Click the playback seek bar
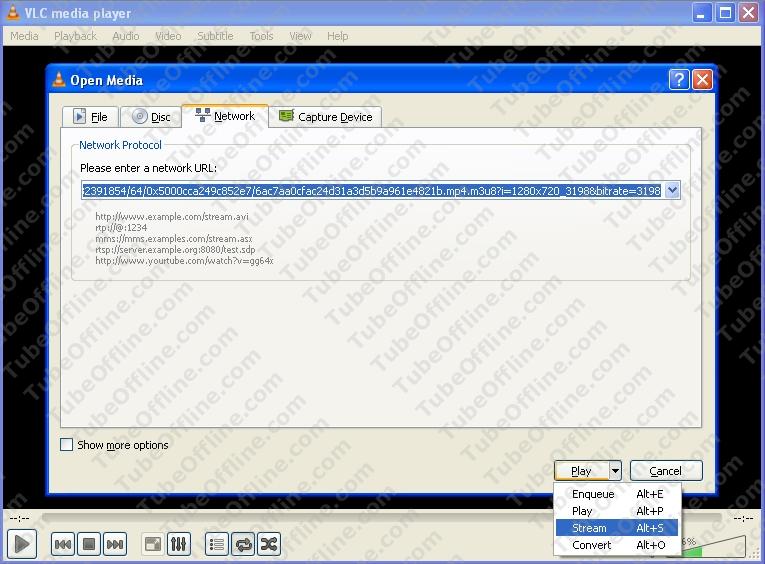Image resolution: width=765 pixels, height=564 pixels. (381, 517)
